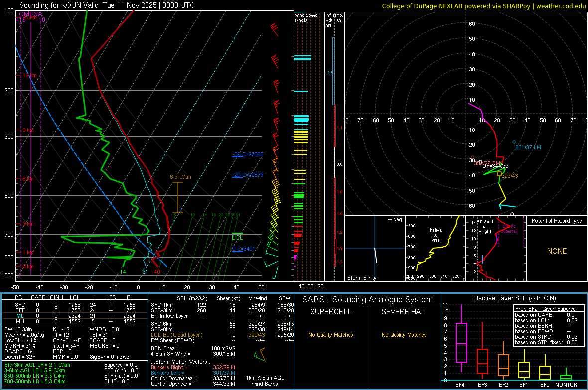The height and width of the screenshot is (390, 588).
Task: Click the '700-500mb LR = 5.3 C/km' line
Action: (35, 381)
